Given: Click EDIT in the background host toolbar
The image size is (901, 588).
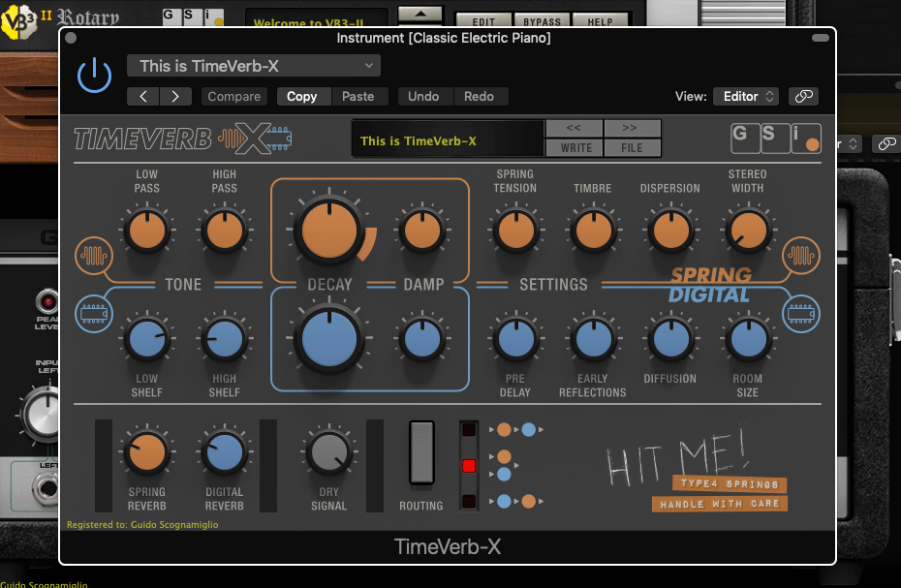Looking at the screenshot, I should coord(483,19).
